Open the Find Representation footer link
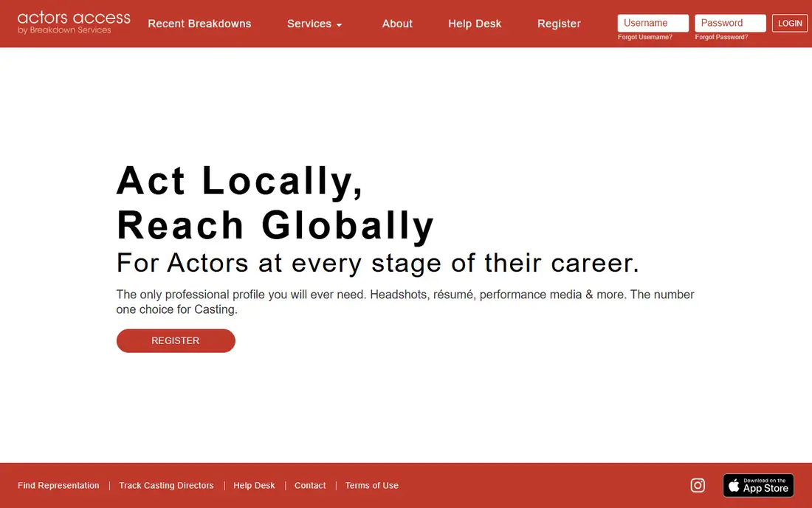 coord(58,485)
